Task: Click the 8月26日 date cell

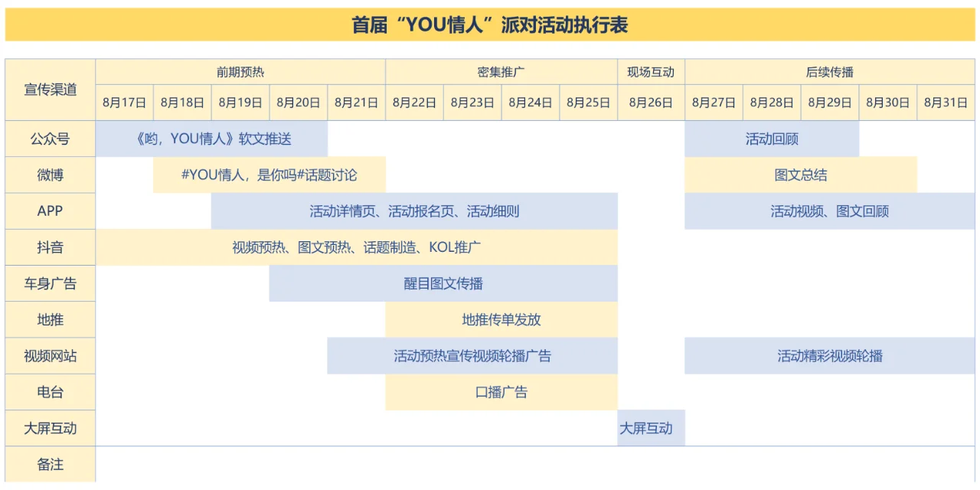Action: [x=651, y=103]
